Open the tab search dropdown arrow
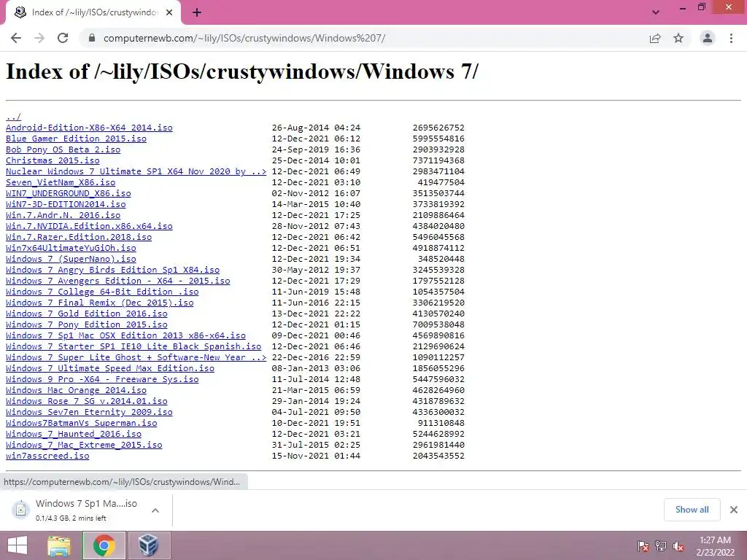This screenshot has height=560, width=747. (x=656, y=12)
